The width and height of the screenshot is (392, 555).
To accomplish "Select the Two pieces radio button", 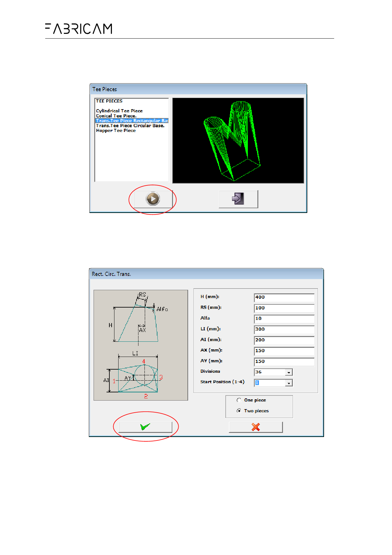I will [x=239, y=411].
